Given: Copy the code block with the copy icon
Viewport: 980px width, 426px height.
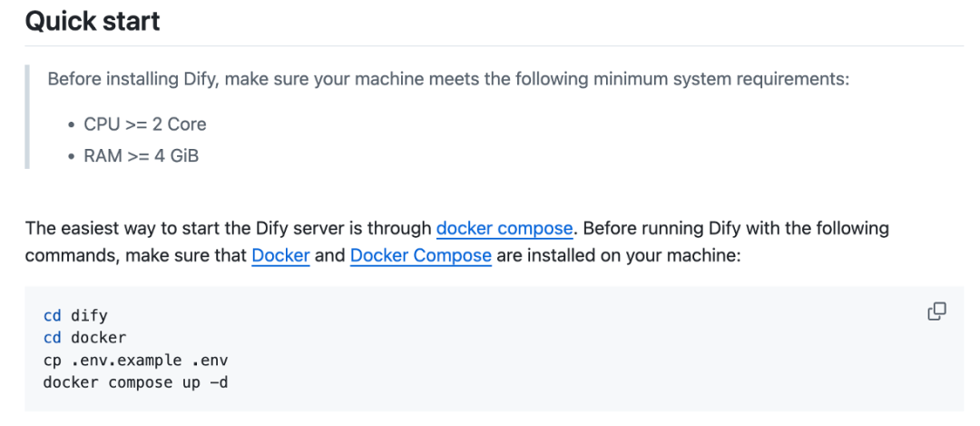Looking at the screenshot, I should [936, 311].
